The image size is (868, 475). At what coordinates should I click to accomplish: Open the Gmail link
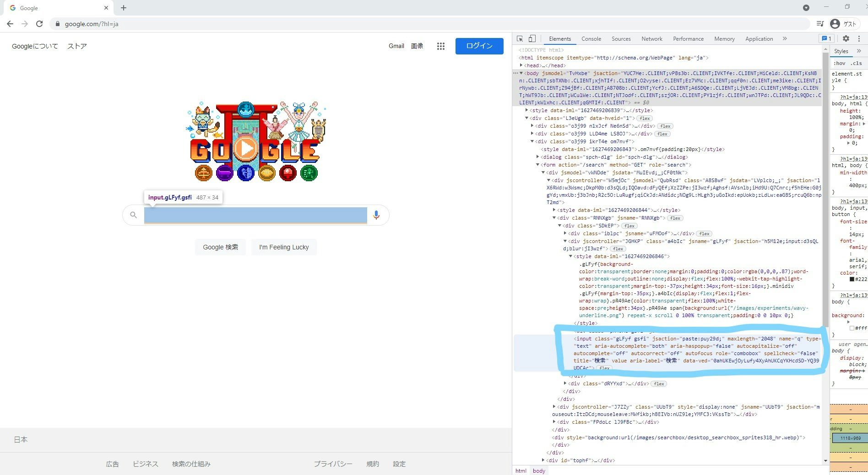point(396,46)
